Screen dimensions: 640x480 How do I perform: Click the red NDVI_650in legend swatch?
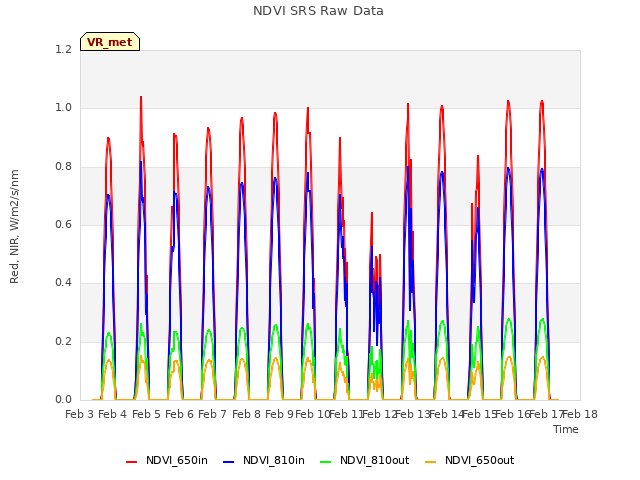coord(131,462)
